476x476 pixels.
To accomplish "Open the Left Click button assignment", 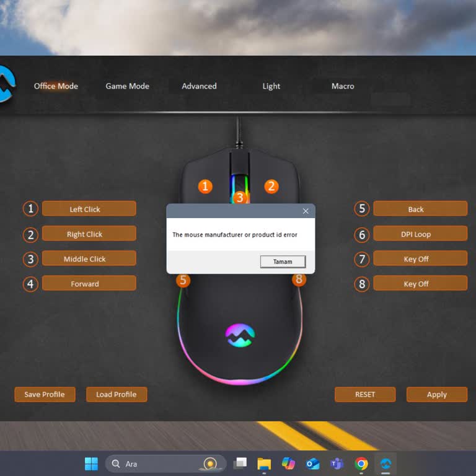I will point(89,209).
